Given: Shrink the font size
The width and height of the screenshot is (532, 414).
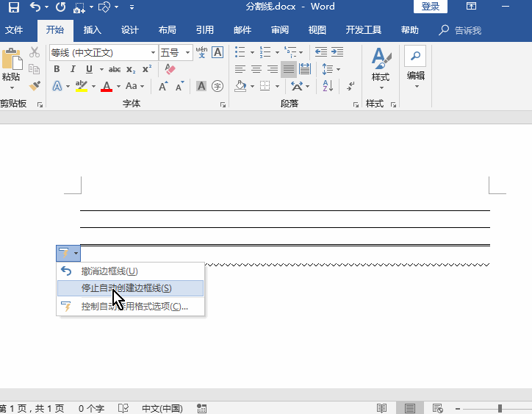Looking at the screenshot, I should click(x=179, y=86).
